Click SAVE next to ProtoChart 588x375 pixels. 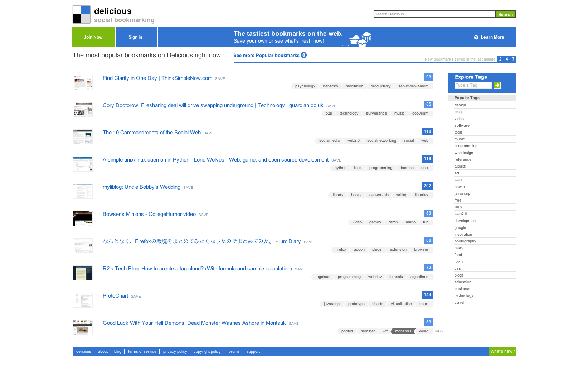pos(136,297)
